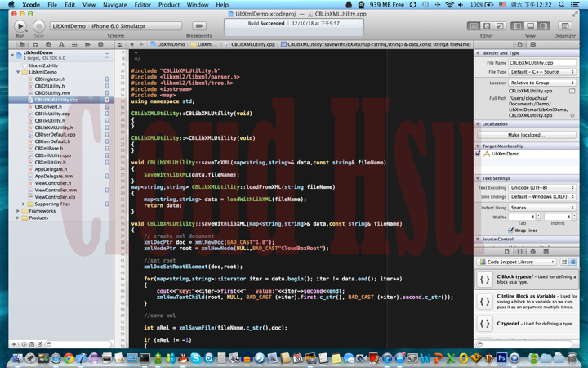
Task: Collapse the Identity and Type section
Action: tap(478, 53)
